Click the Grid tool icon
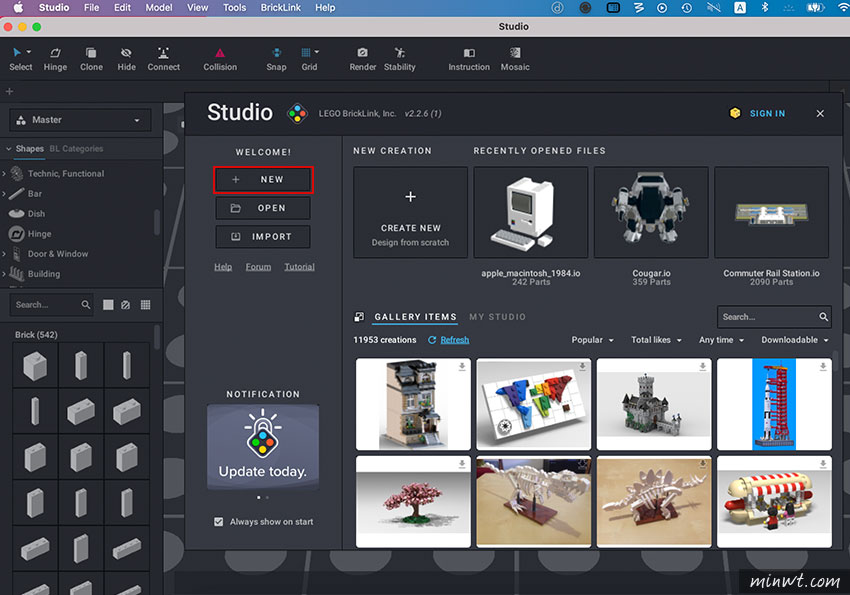The height and width of the screenshot is (595, 850). (x=306, y=53)
